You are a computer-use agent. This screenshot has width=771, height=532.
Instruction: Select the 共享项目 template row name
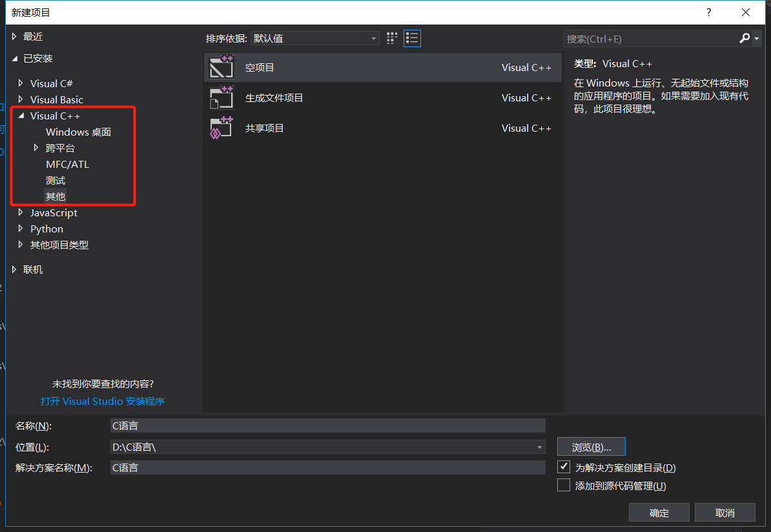coord(265,128)
